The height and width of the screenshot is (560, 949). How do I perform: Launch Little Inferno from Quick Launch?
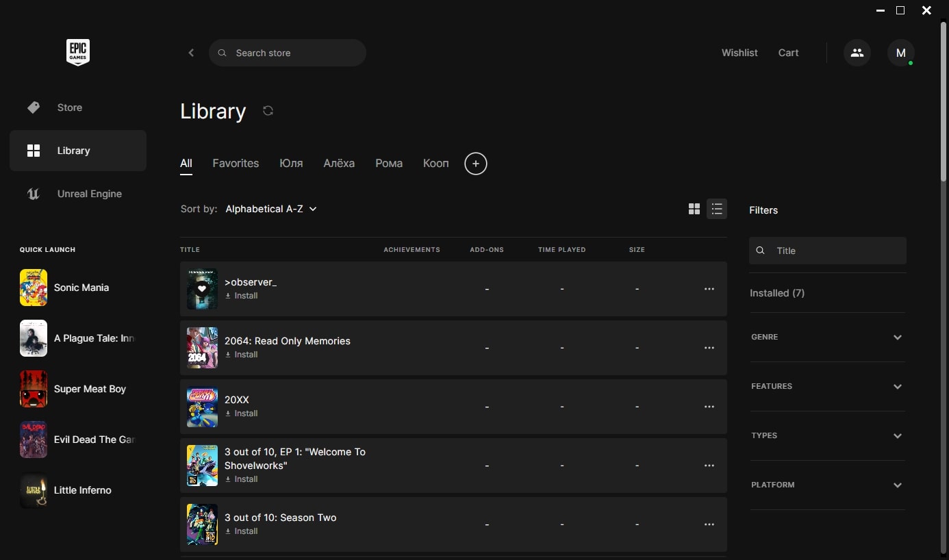pyautogui.click(x=78, y=490)
